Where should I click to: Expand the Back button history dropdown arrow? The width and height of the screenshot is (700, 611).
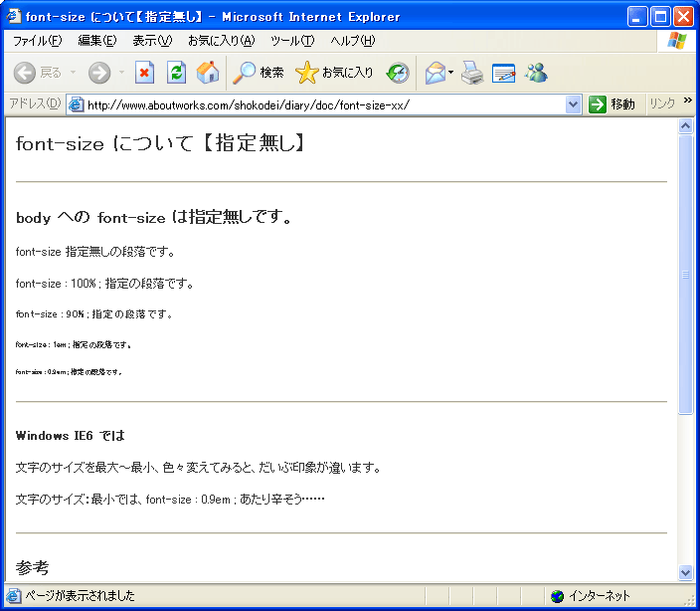click(73, 73)
